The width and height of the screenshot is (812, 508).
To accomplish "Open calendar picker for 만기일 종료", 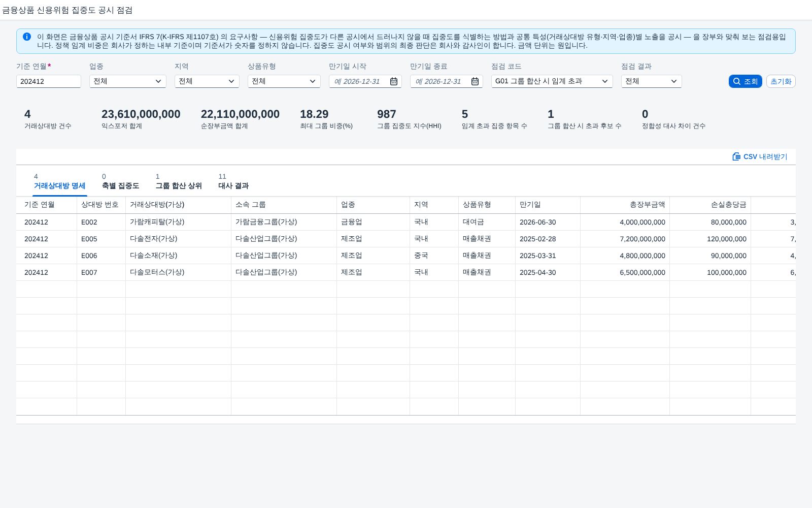I will [x=475, y=81].
